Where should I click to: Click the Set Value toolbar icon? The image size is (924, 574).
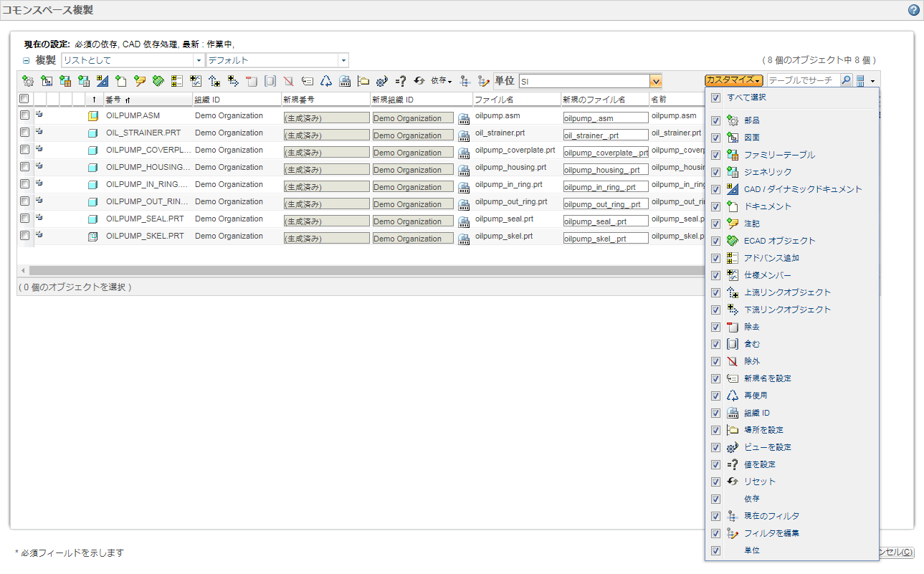[x=401, y=81]
